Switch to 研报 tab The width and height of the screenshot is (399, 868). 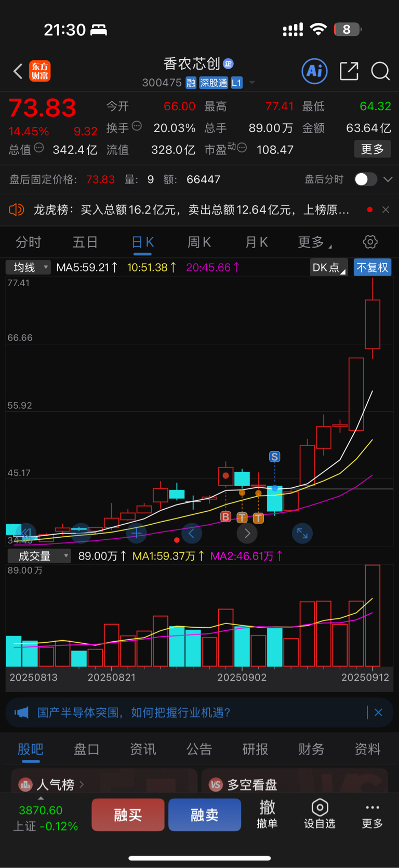click(255, 749)
